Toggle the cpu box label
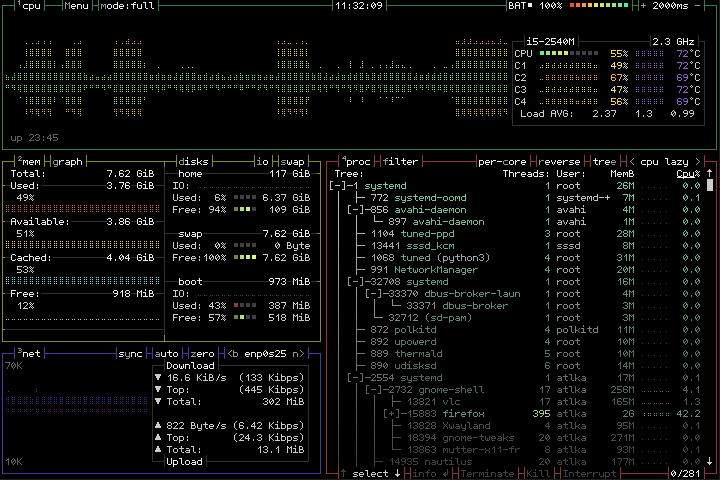The image size is (720, 480). [29, 6]
